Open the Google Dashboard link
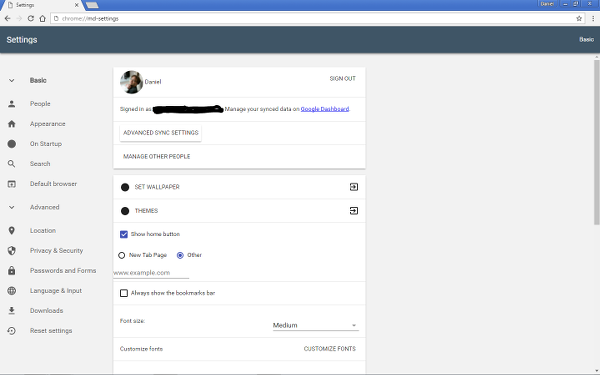This screenshot has height=375, width=600. [x=325, y=109]
